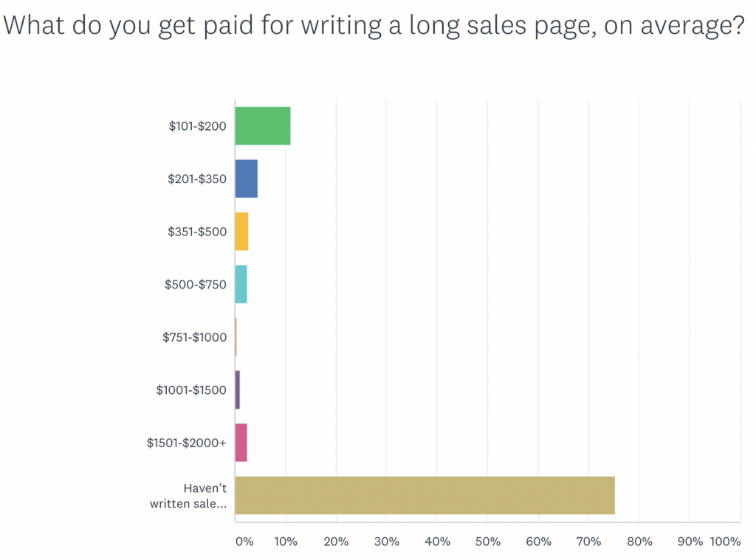
Task: Click the $351-$500 category label
Action: click(197, 232)
